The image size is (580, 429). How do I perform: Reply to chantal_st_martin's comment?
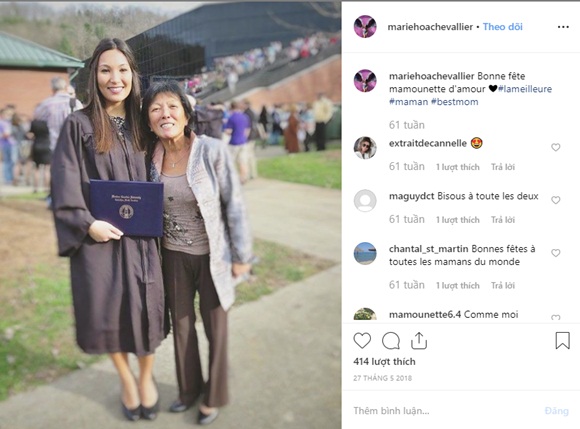click(503, 286)
